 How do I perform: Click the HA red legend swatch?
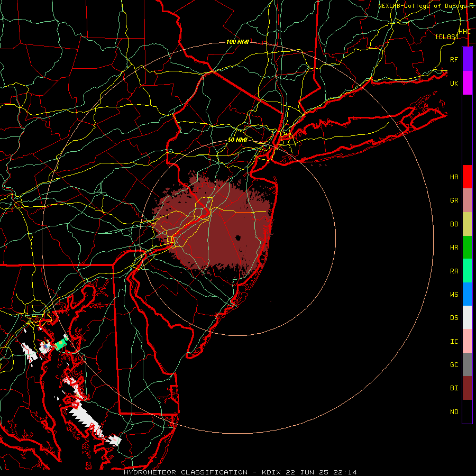click(x=467, y=177)
